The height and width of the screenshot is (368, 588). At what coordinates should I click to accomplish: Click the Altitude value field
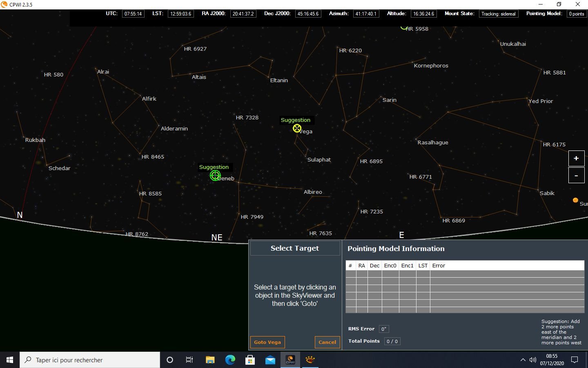point(424,14)
